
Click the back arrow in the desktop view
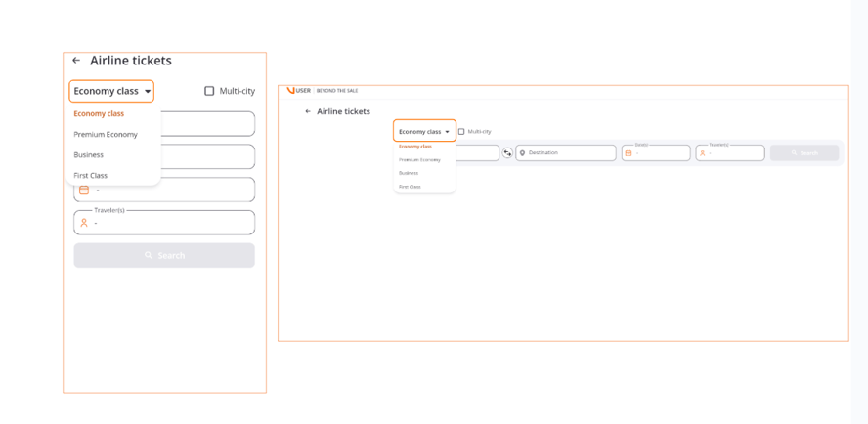click(x=308, y=111)
